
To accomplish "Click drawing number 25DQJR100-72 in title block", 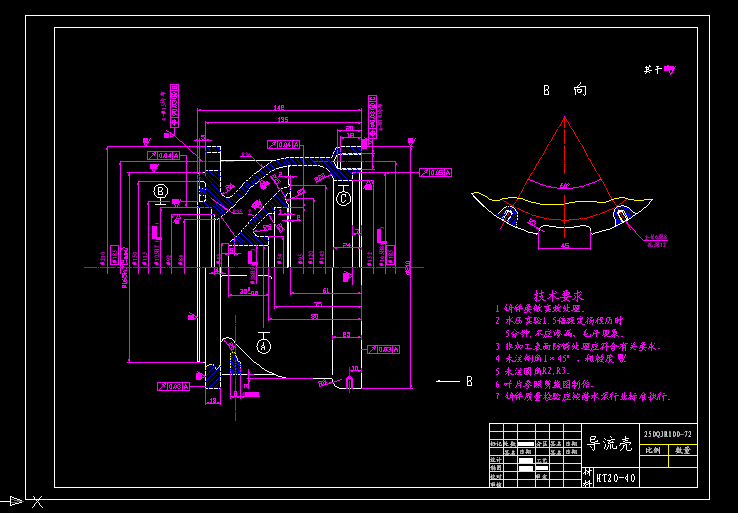I will click(x=667, y=435).
